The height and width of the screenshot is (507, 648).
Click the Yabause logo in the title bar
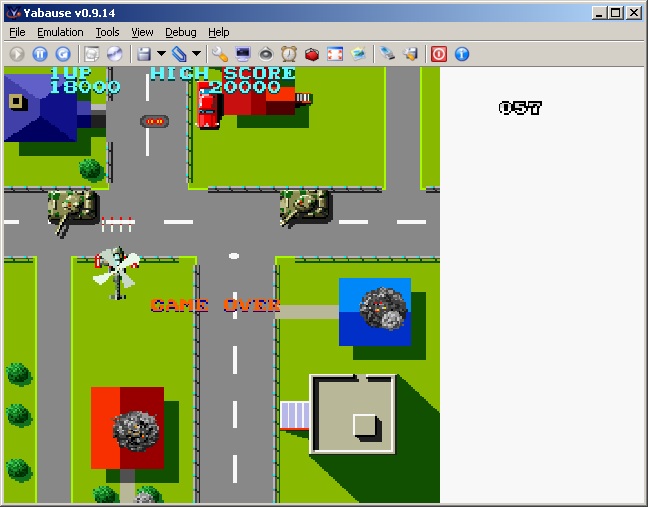(14, 13)
